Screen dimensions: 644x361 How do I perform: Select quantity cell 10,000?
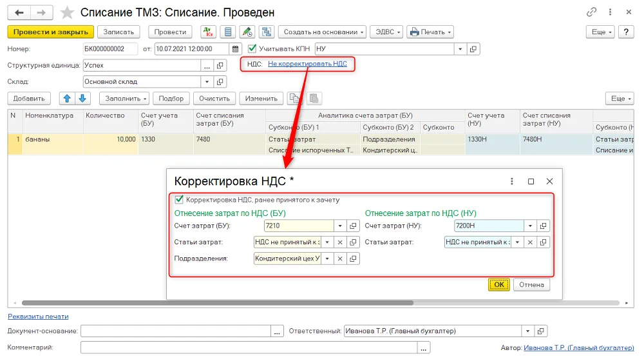tap(111, 144)
